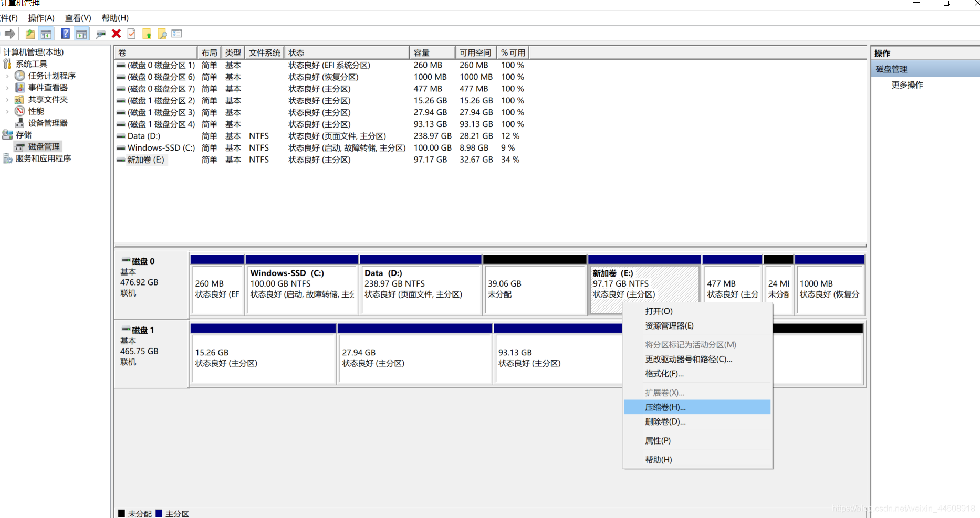Expand the 任务计划程序 tree node chevron

[7, 76]
